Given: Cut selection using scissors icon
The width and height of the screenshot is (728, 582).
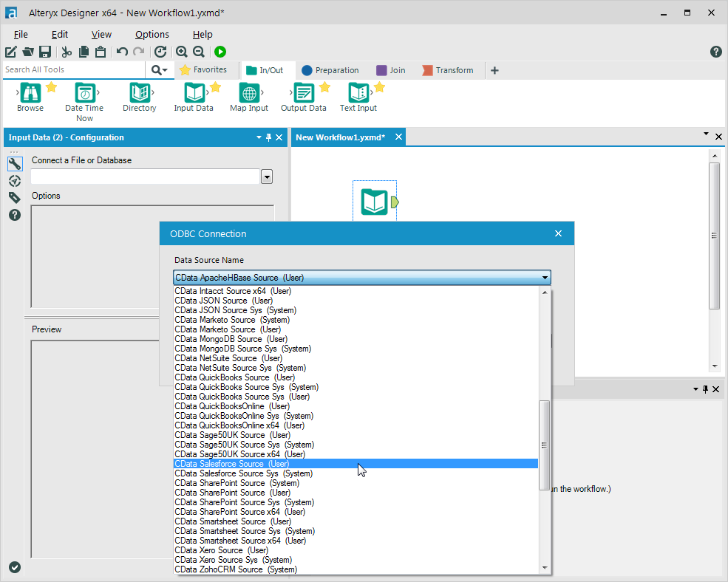Looking at the screenshot, I should tap(67, 52).
